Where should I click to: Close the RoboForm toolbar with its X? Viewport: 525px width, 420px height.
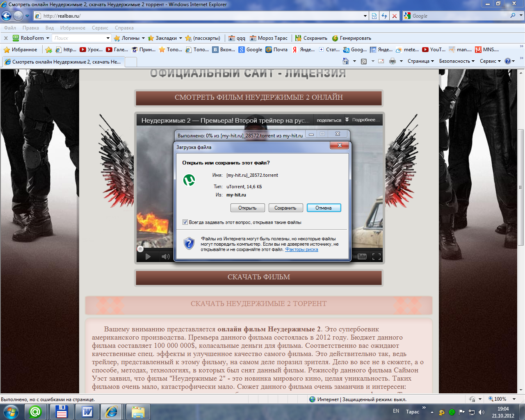(6, 38)
